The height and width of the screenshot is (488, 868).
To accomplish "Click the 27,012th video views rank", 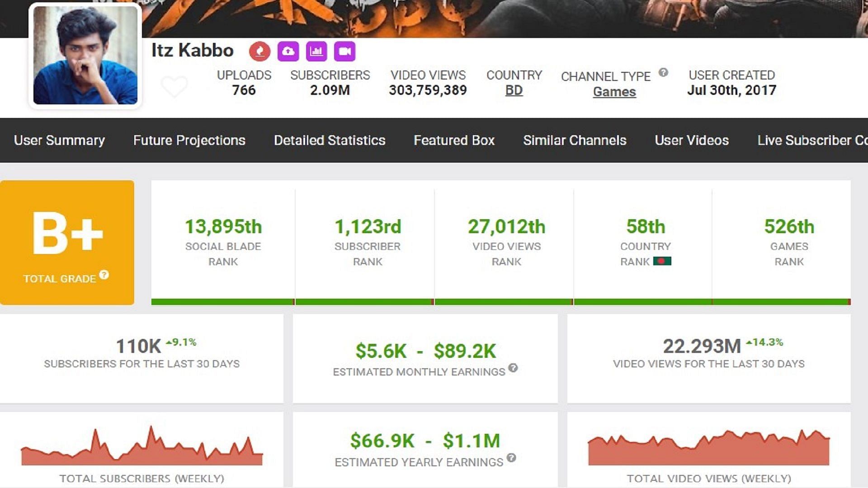I will point(506,226).
